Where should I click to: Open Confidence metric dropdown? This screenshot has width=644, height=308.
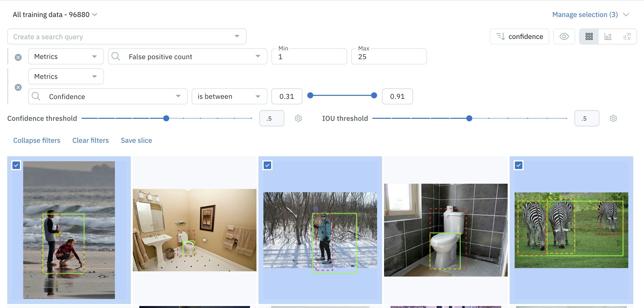pyautogui.click(x=108, y=96)
